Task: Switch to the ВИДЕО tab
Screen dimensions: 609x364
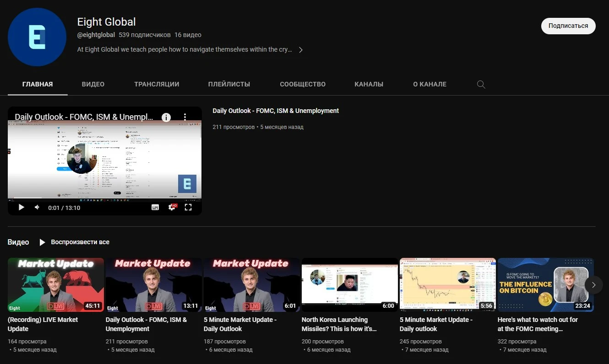Action: pyautogui.click(x=93, y=84)
